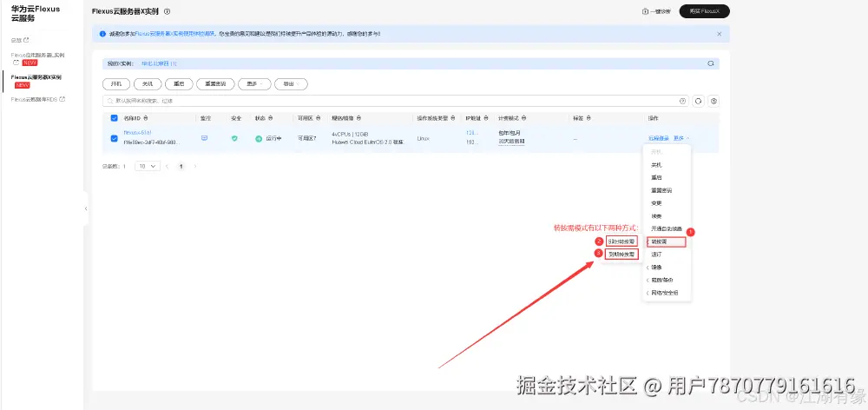Click the help icon beside Flexus云服务器X实例 title

[168, 11]
